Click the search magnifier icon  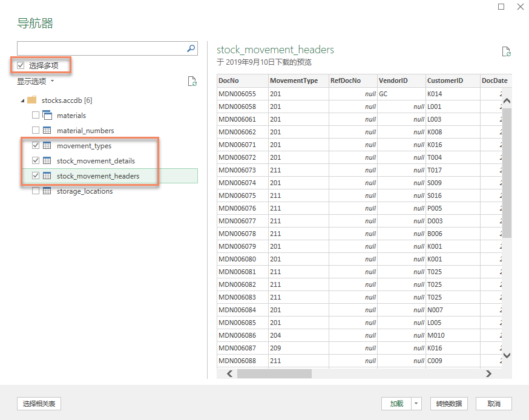pyautogui.click(x=191, y=48)
